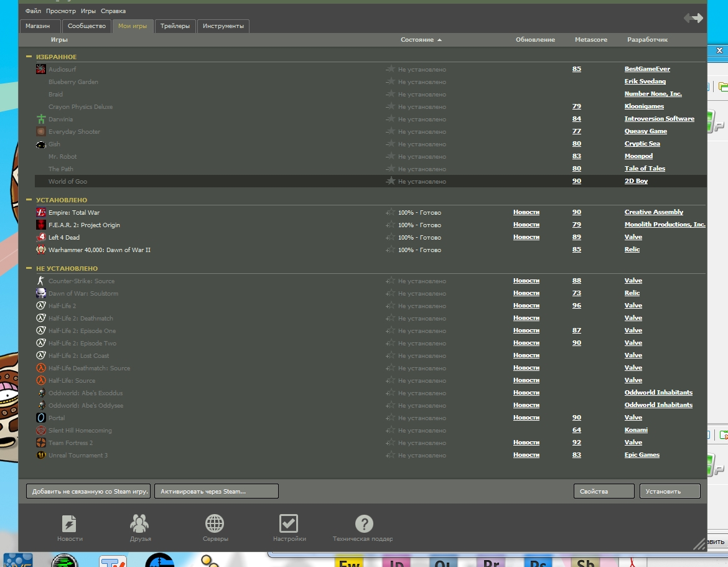Image resolution: width=728 pixels, height=567 pixels.
Task: Click Активировать через Steam button
Action: click(x=217, y=491)
